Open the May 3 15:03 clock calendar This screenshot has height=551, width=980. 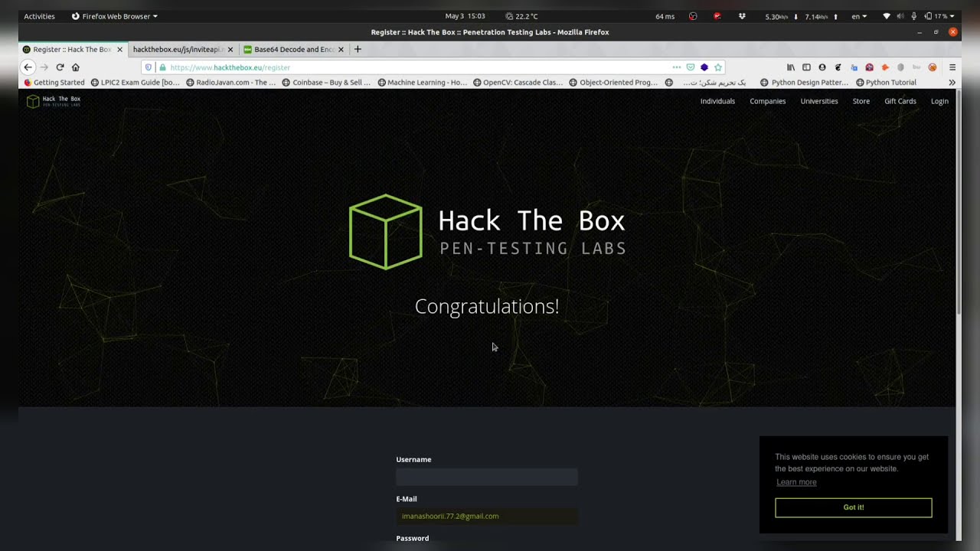(465, 16)
